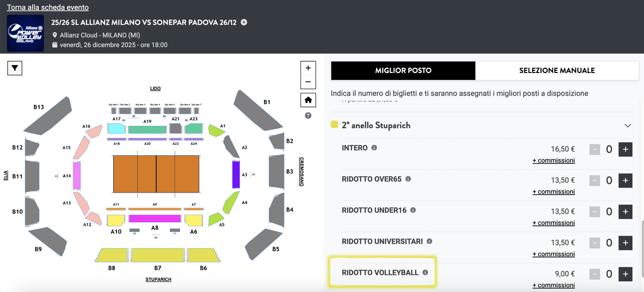
Task: Show info for RIDOTTO OVER65 ticket
Action: (408, 179)
